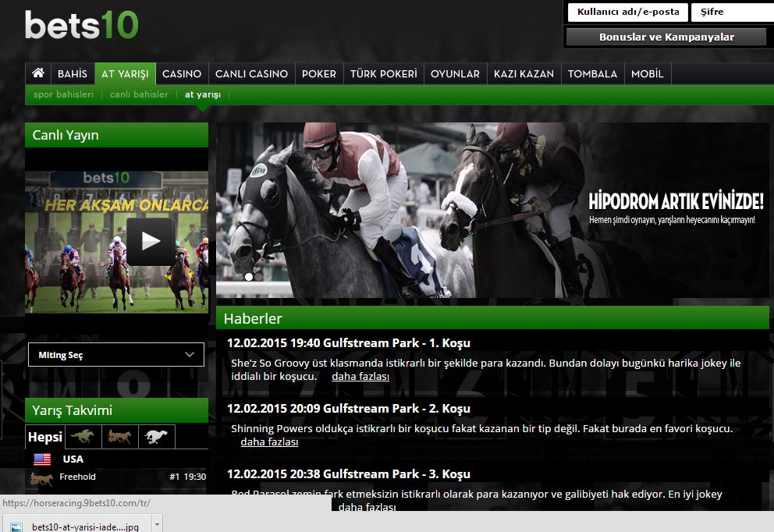The image size is (774, 532).
Task: Open daha fazlası for the 1. Koşu news
Action: [x=360, y=376]
